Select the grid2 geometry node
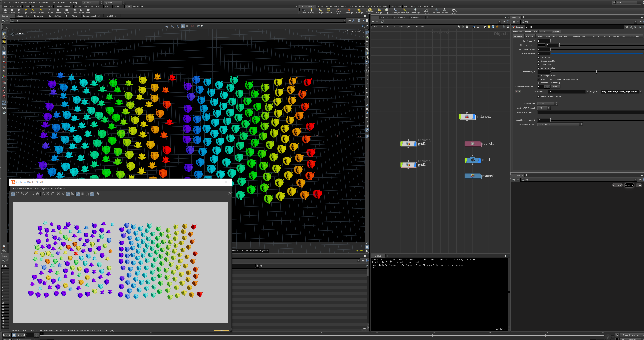The image size is (644, 340). tap(408, 165)
